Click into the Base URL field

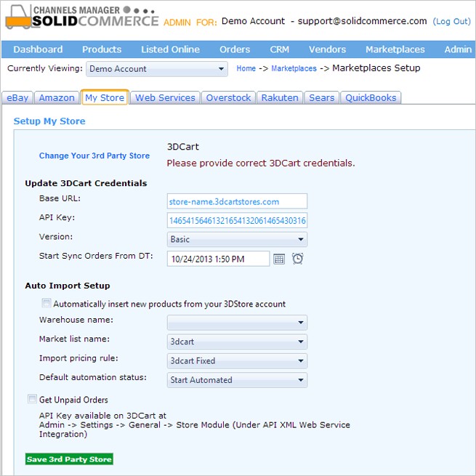[x=237, y=201]
